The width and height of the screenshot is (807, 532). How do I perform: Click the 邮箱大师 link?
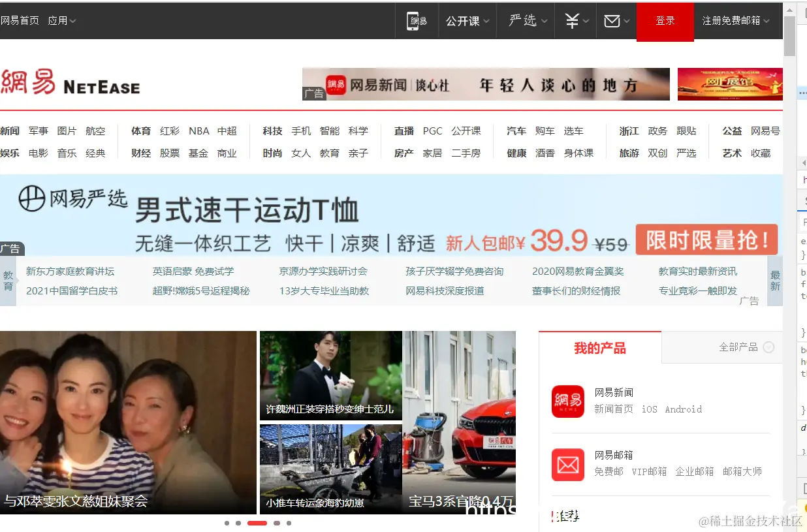(742, 471)
